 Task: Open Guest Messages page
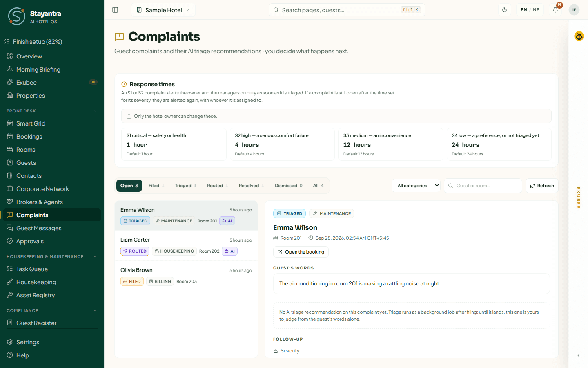[52, 228]
